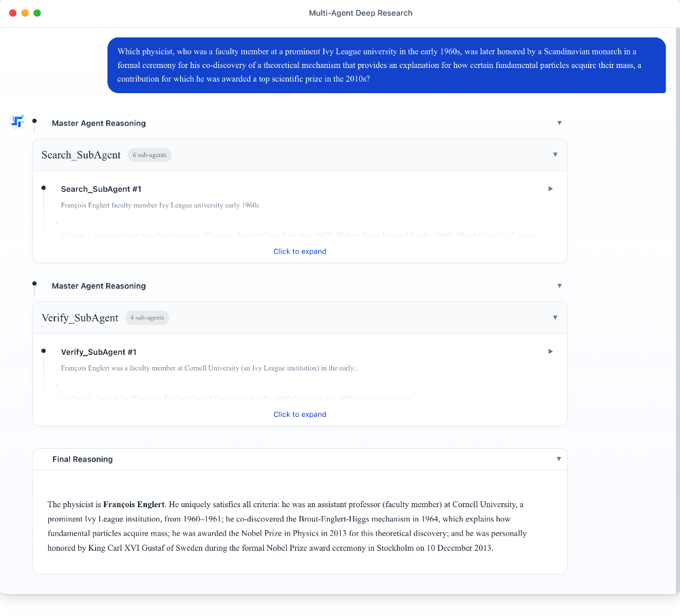The width and height of the screenshot is (680, 616).
Task: Collapse the first Master Agent Reasoning chevron
Action: [x=560, y=123]
